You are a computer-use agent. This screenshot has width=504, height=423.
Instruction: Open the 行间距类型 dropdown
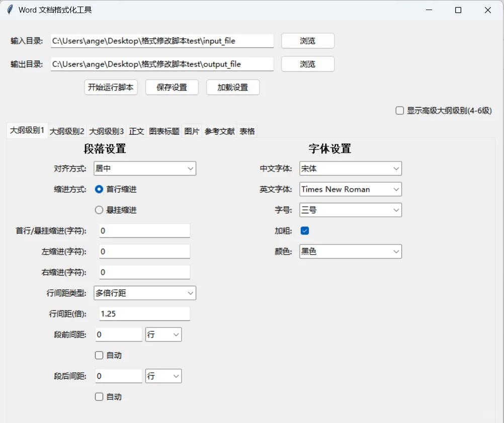144,293
